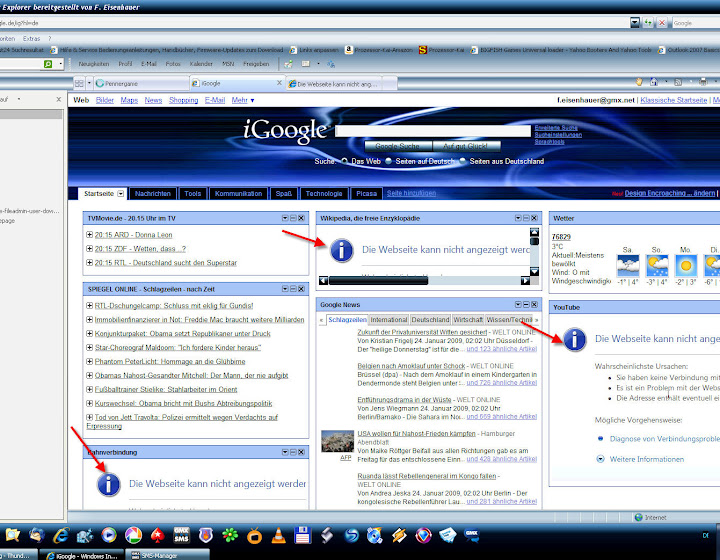Click the refresh icon beside the address bar
This screenshot has height=560, width=720.
coord(648,22)
